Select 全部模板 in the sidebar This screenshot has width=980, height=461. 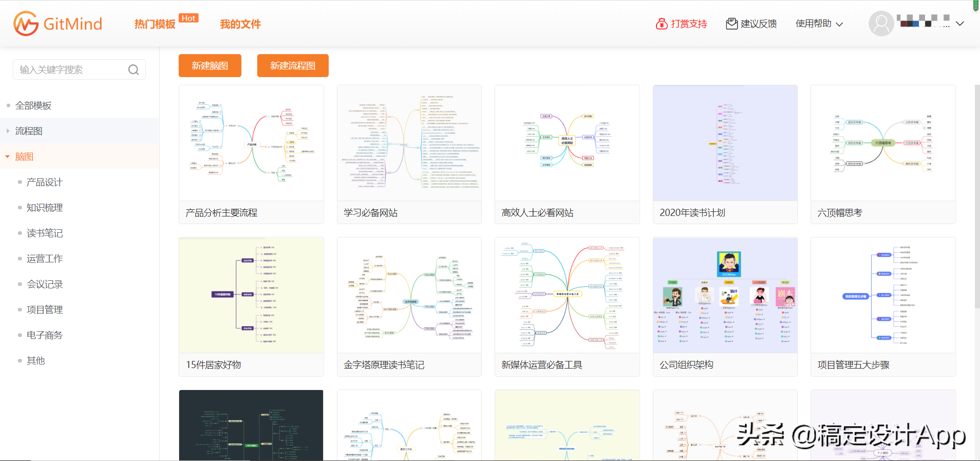point(33,106)
